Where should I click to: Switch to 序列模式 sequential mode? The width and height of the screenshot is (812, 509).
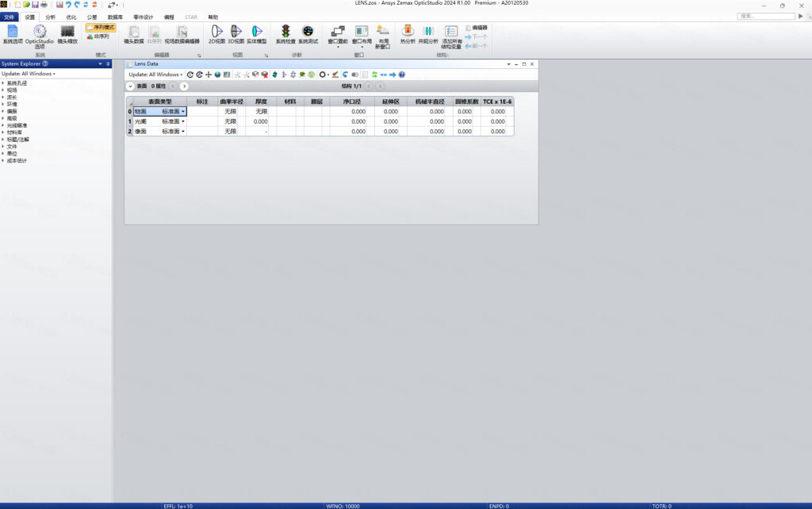click(x=101, y=27)
